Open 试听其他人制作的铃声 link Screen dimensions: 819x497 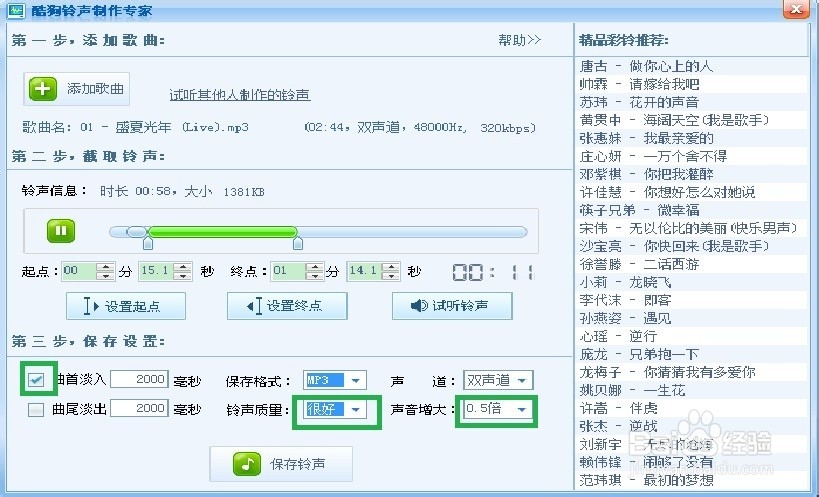(240, 94)
